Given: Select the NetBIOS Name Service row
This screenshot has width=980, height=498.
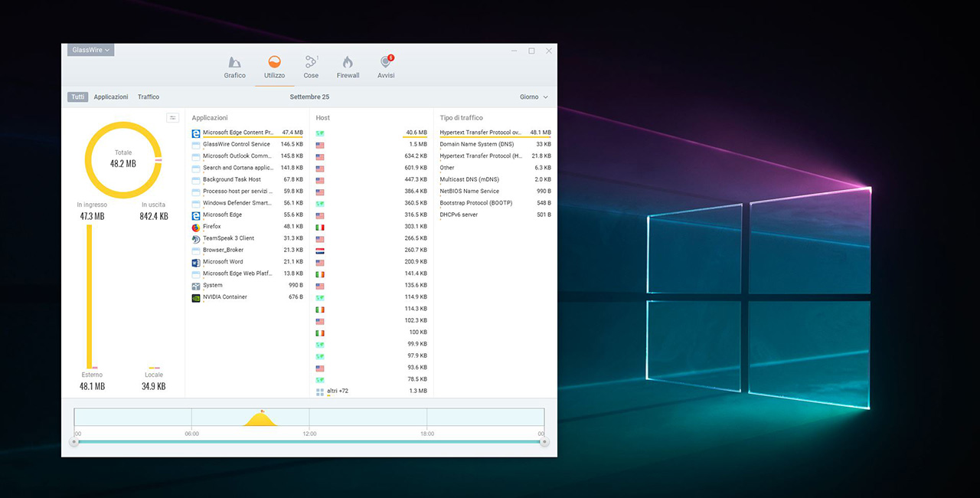Looking at the screenshot, I should [x=495, y=192].
